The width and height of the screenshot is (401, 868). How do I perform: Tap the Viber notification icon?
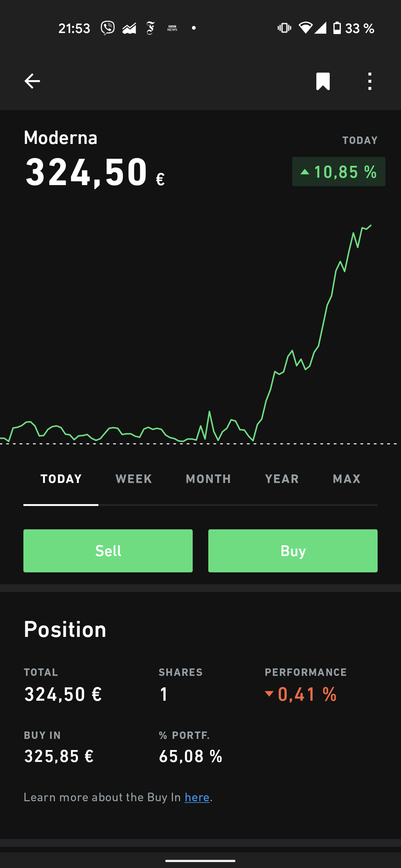coord(108,28)
